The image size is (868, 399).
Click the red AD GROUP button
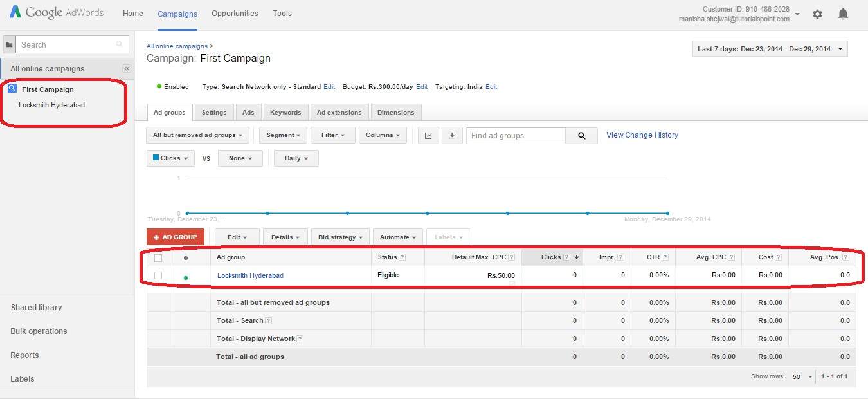175,236
